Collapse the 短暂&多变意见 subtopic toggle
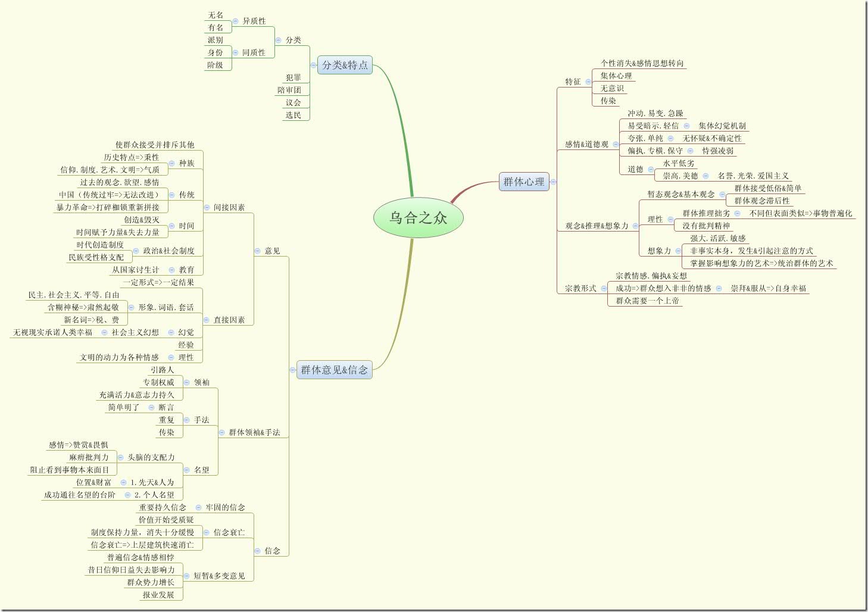868x612 pixels. (x=186, y=576)
